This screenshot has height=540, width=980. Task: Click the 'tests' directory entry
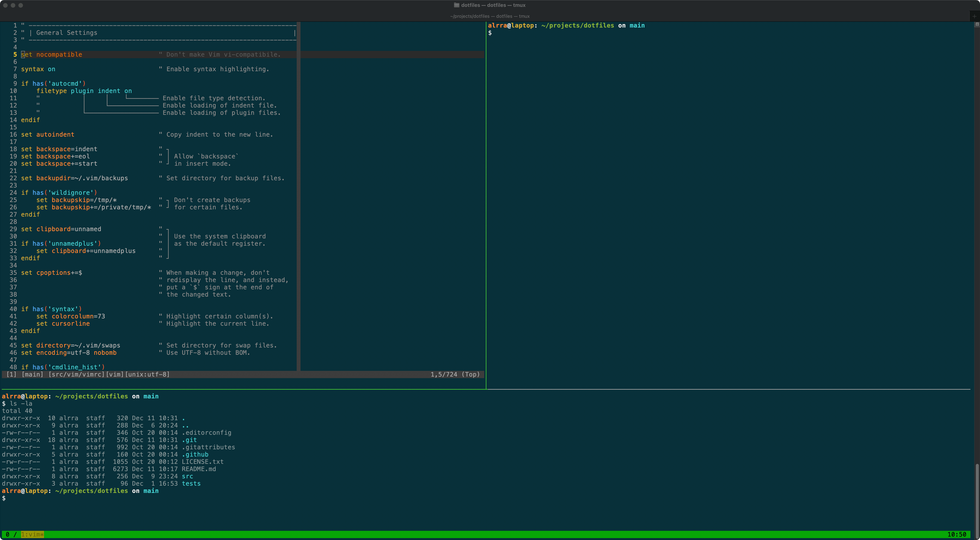pos(191,484)
